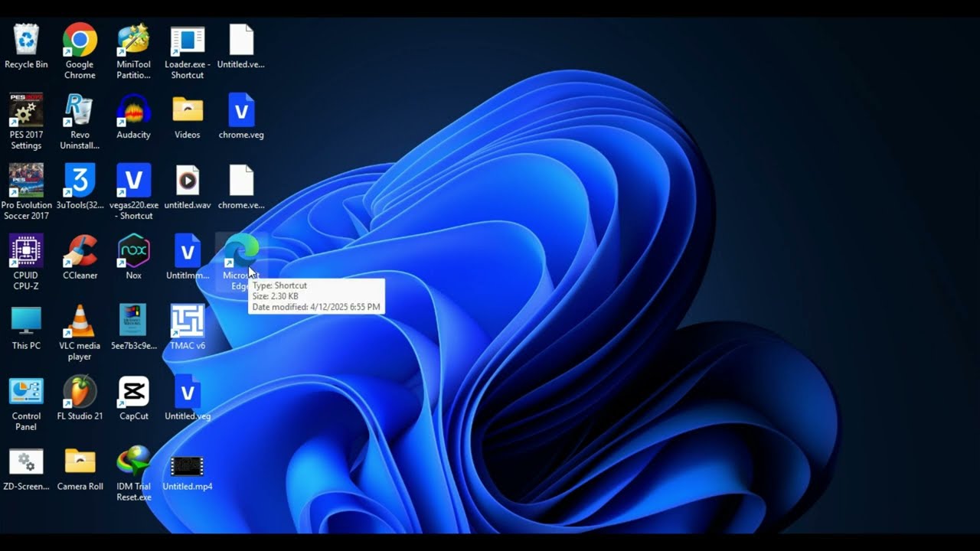Image resolution: width=980 pixels, height=551 pixels.
Task: Select the Untitled.mp4 video thumbnail
Action: pos(188,465)
